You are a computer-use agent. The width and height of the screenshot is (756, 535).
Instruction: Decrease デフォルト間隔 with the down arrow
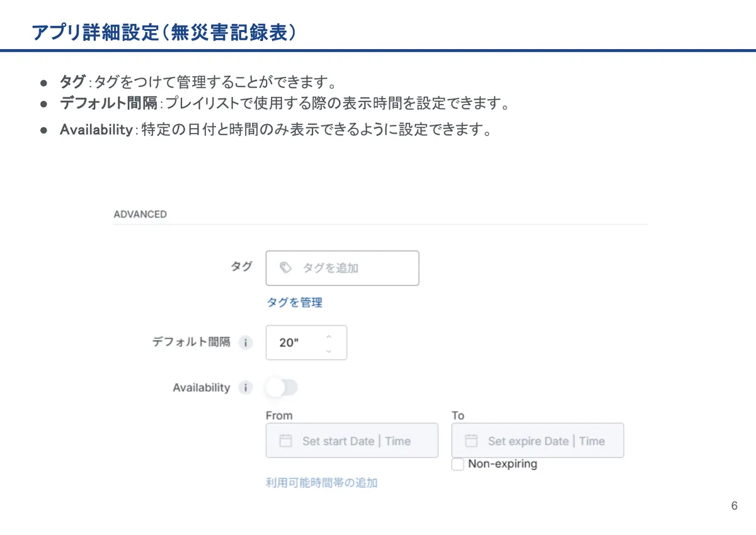tap(328, 350)
